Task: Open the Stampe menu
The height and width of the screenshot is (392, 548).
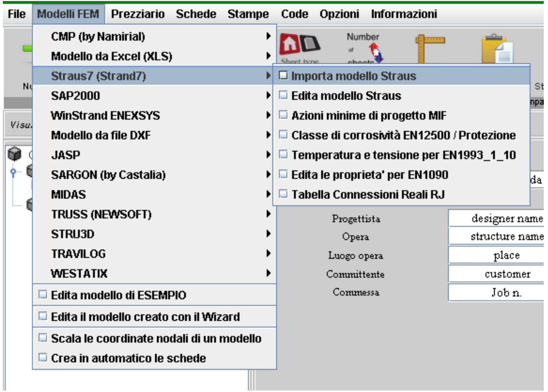Action: click(x=248, y=14)
